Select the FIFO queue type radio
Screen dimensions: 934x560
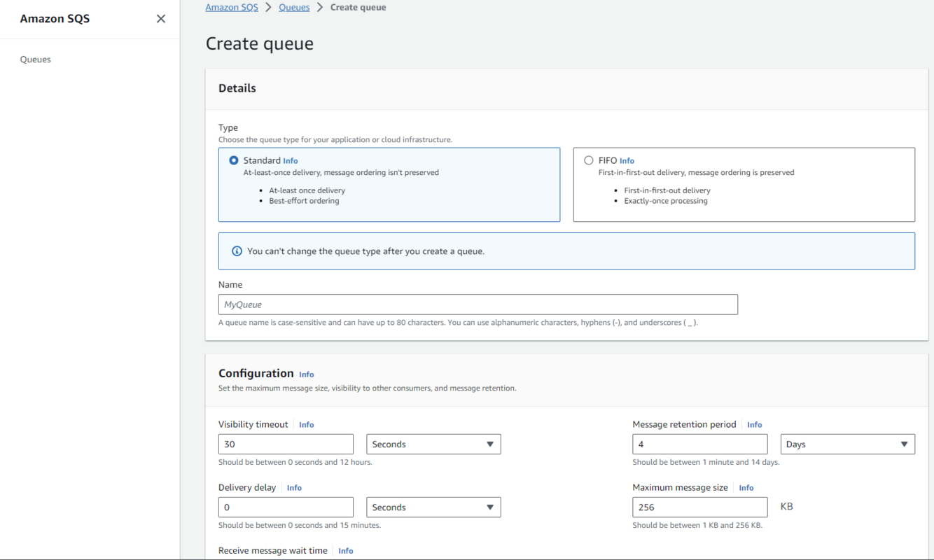coord(589,160)
